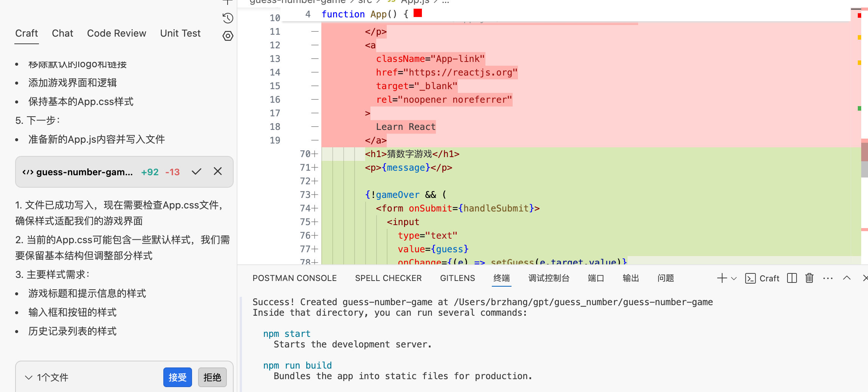The height and width of the screenshot is (392, 868).
Task: Click the removed 'Learn React' line
Action: pos(406,127)
